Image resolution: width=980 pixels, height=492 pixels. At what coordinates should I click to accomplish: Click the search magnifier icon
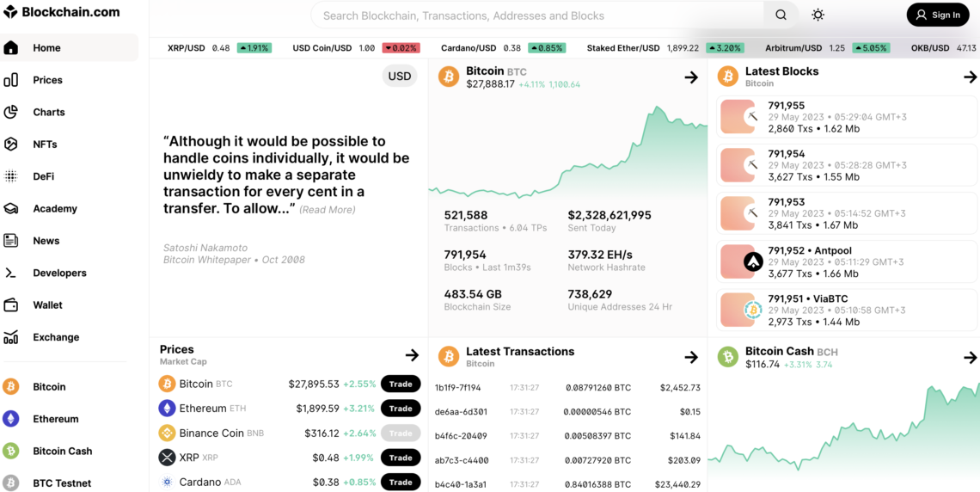click(781, 15)
